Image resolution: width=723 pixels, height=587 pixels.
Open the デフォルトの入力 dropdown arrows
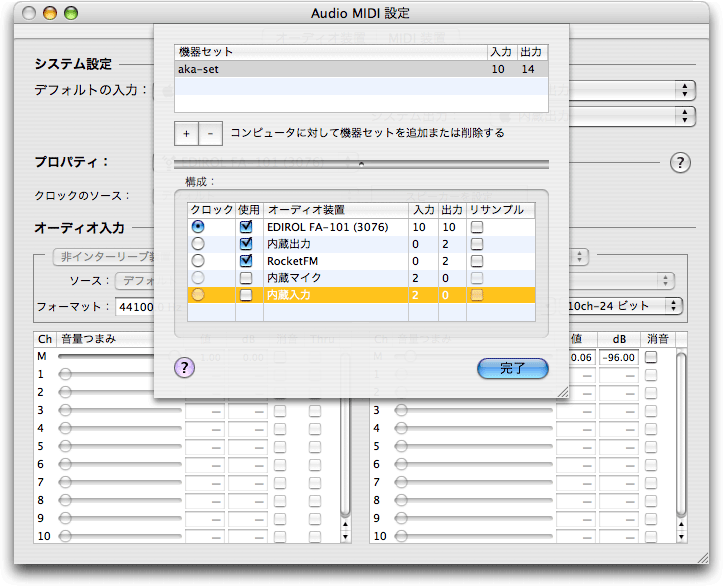coord(686,90)
